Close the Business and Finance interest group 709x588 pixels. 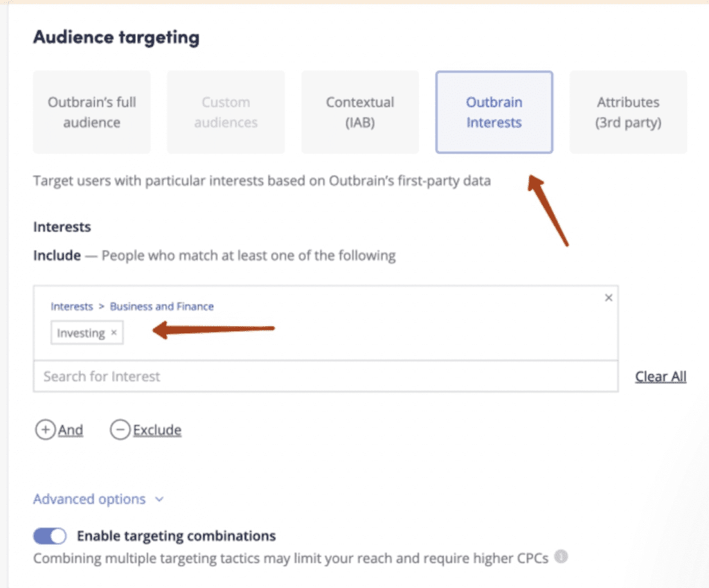coord(609,298)
